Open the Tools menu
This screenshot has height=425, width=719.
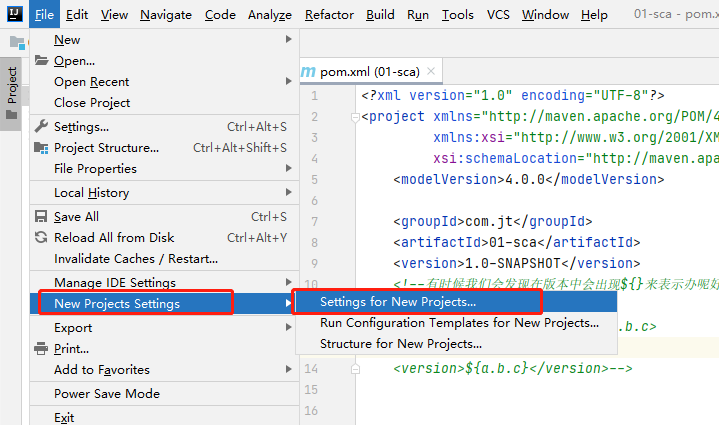pyautogui.click(x=458, y=15)
